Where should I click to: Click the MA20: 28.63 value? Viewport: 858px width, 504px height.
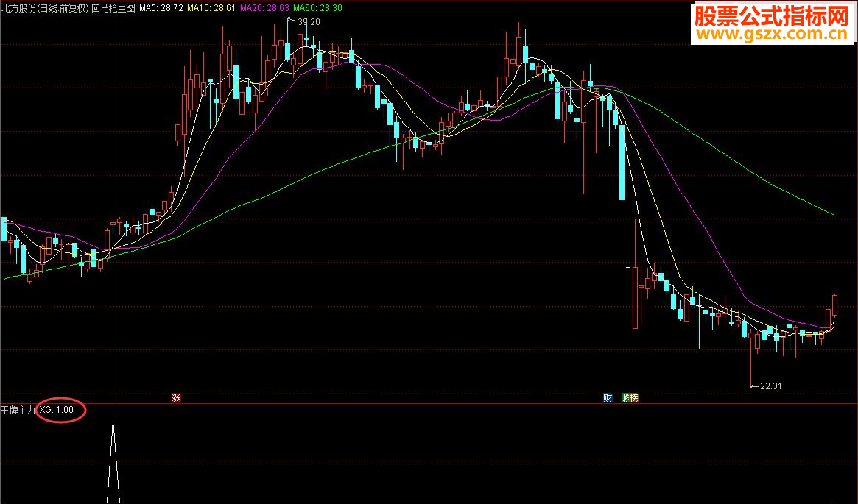click(264, 8)
